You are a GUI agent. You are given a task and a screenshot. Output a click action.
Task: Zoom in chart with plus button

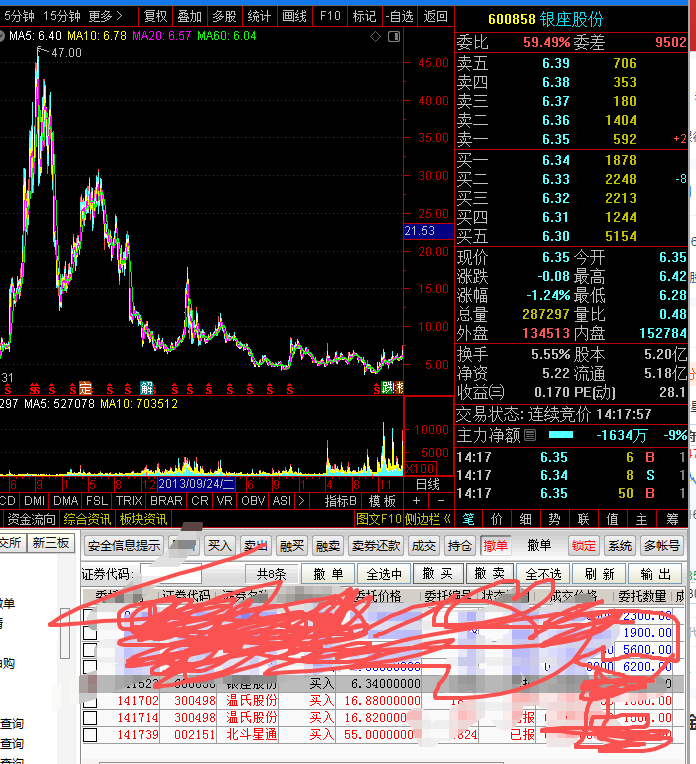[416, 500]
